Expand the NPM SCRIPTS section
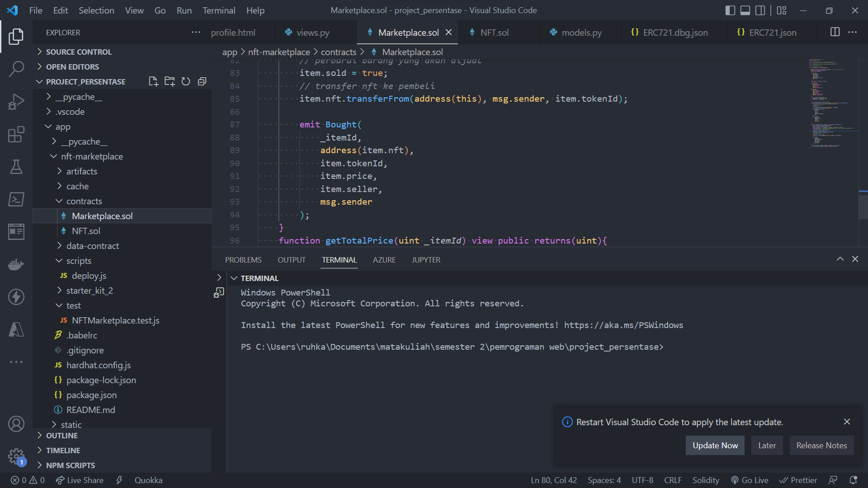This screenshot has width=868, height=488. tap(122, 465)
